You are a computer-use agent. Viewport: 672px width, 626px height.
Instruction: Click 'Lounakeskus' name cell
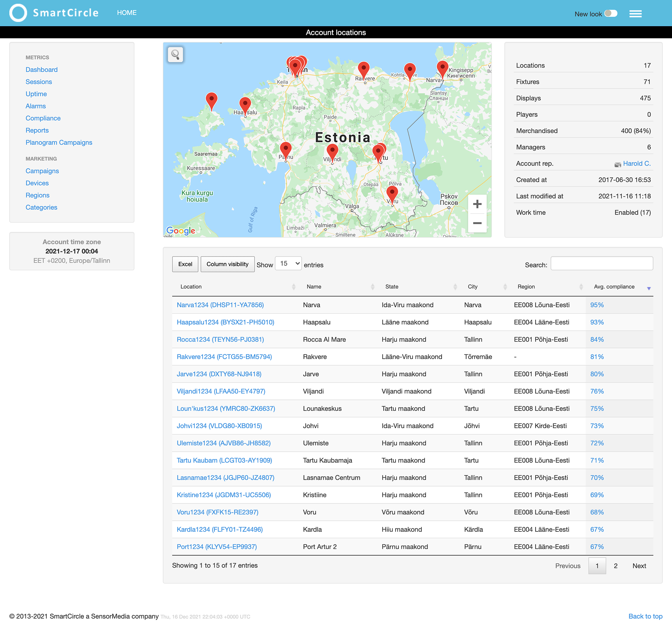[x=322, y=409]
